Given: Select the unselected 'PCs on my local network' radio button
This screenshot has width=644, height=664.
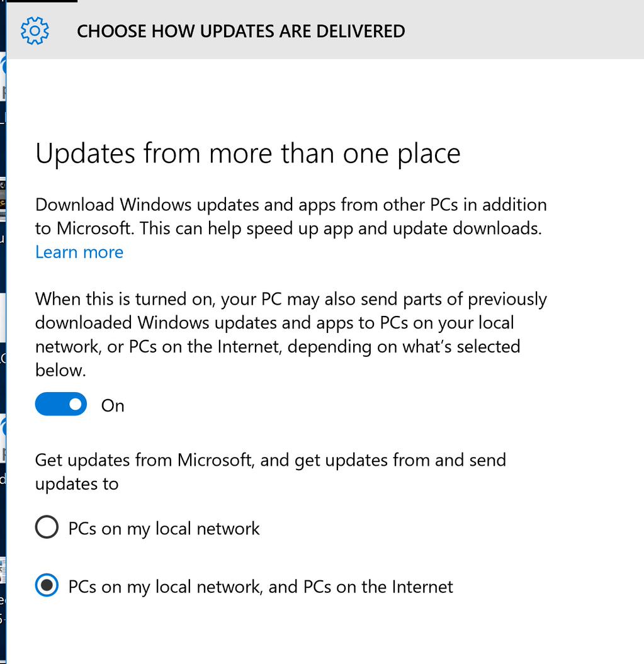Looking at the screenshot, I should pos(47,527).
